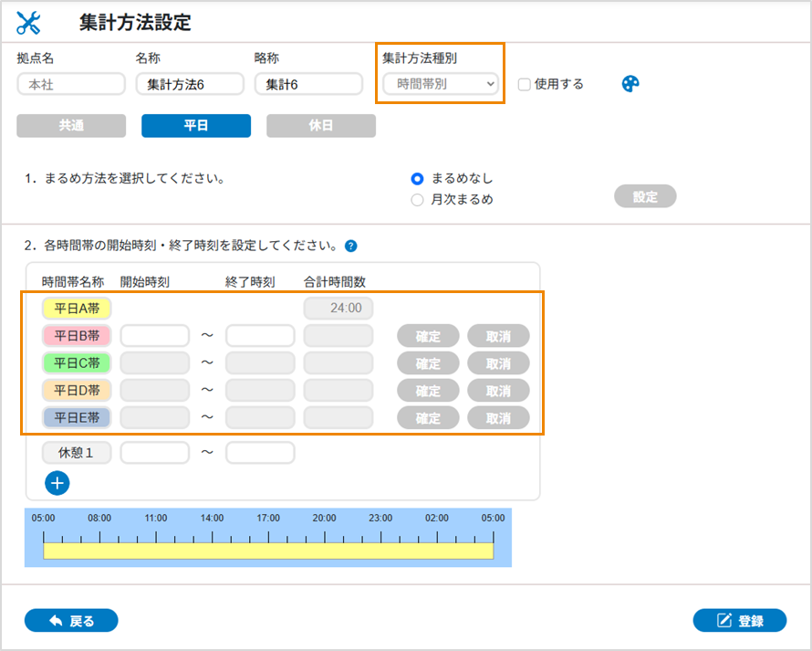Click the 登録 button at bottom right
812x651 pixels.
(739, 620)
